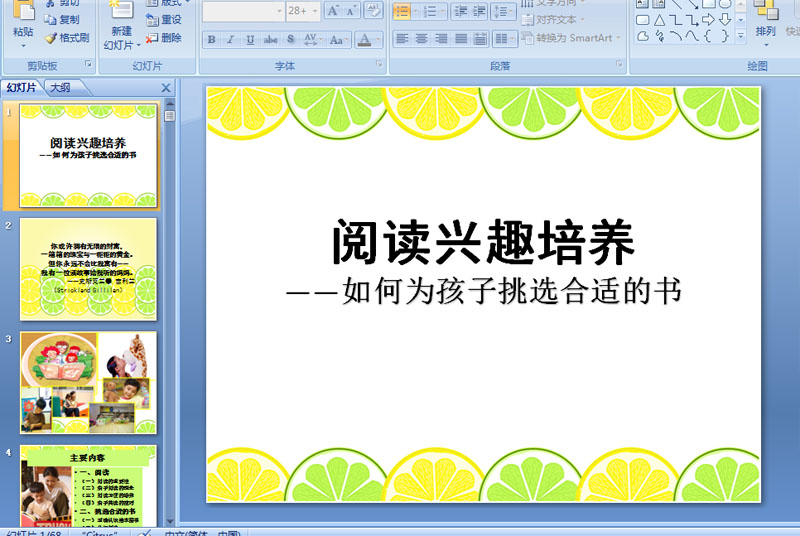Open the font size dropdown
The height and width of the screenshot is (536, 800).
[x=315, y=11]
